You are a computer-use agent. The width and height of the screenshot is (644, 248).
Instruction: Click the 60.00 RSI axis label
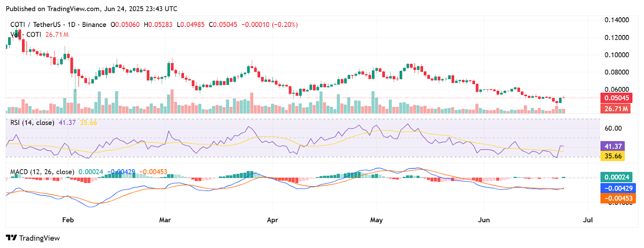(613, 129)
